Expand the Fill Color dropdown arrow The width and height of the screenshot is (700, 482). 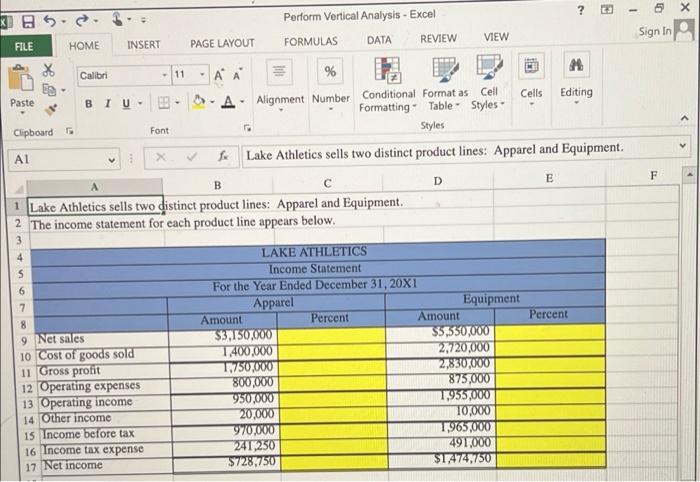212,102
